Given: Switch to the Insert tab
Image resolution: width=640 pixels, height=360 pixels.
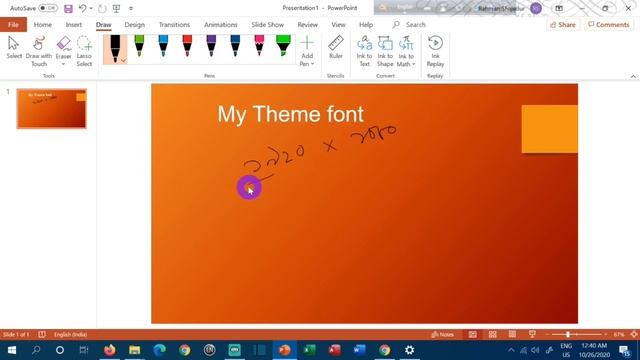Looking at the screenshot, I should click(74, 25).
